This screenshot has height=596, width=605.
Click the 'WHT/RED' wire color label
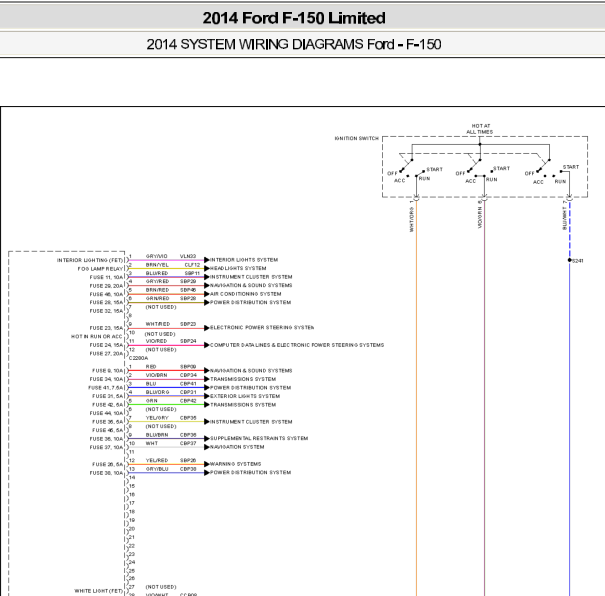[x=158, y=324]
